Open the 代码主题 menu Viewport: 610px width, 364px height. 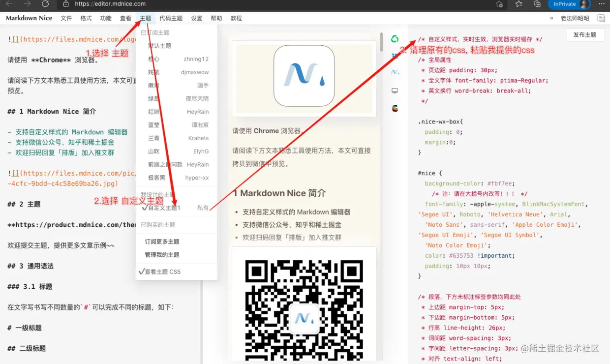point(171,18)
